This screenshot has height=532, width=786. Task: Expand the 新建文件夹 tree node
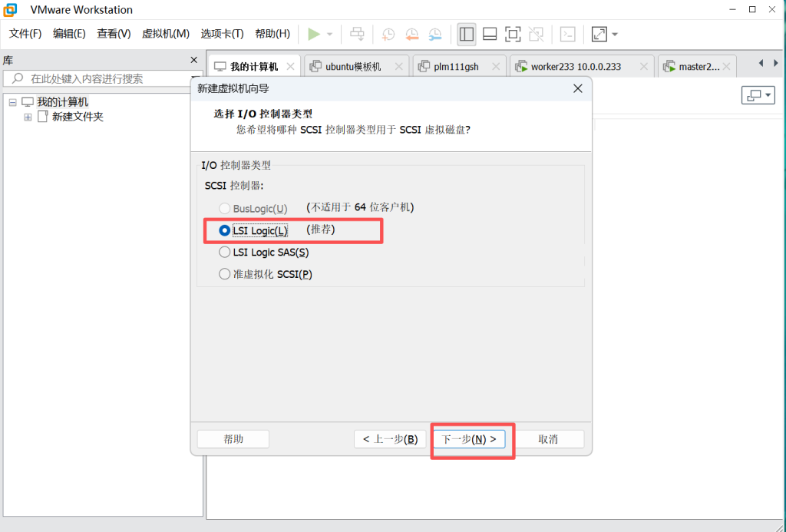28,117
